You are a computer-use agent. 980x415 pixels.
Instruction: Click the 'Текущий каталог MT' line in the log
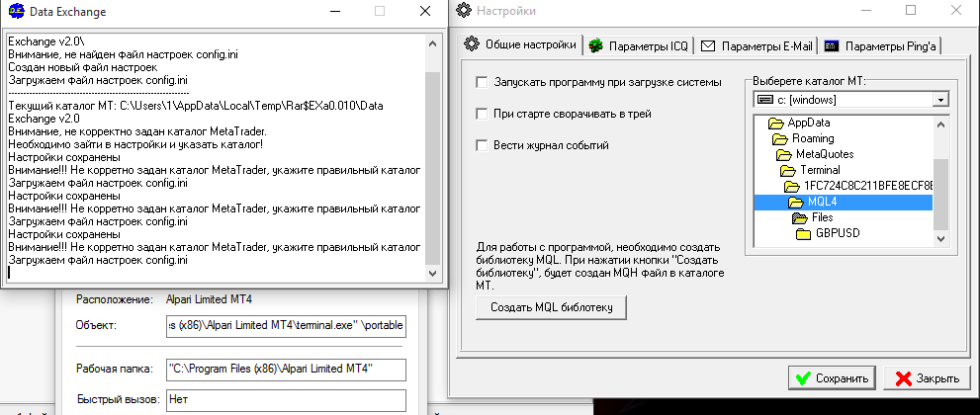point(196,106)
